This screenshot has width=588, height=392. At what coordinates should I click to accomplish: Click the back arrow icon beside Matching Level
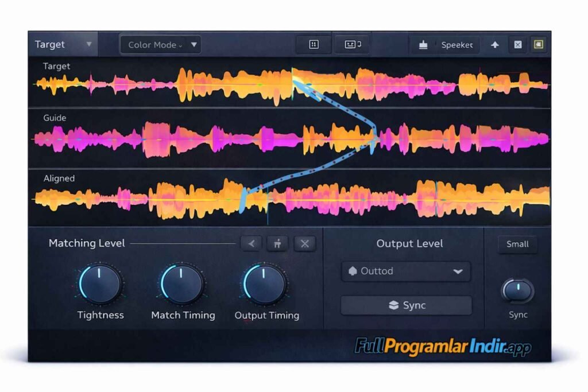251,243
